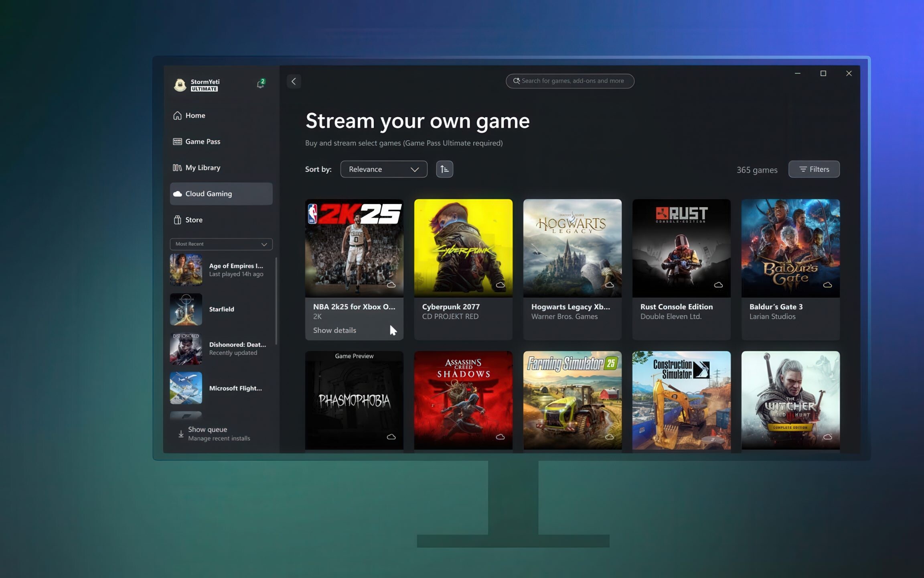Open Age of Empires thumbnail in recent list

point(186,270)
